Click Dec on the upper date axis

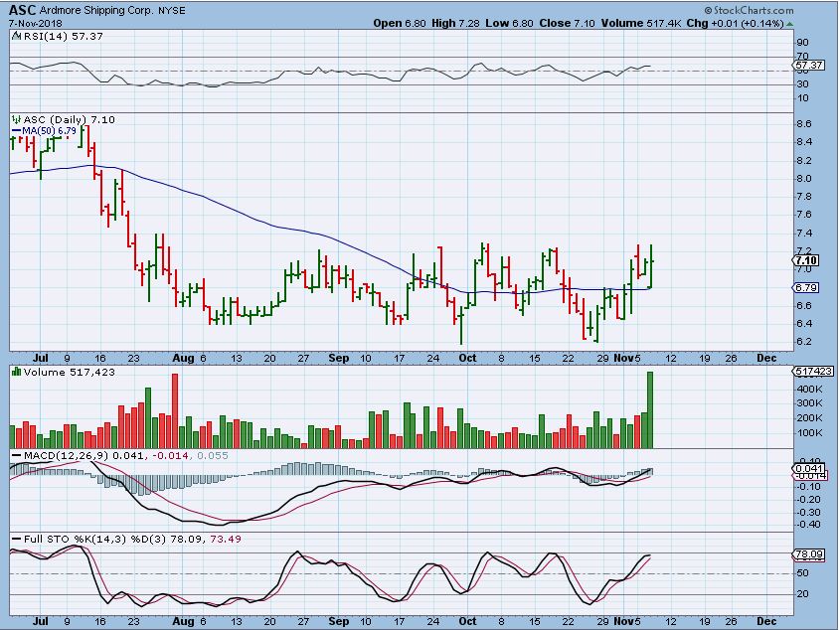tap(766, 358)
